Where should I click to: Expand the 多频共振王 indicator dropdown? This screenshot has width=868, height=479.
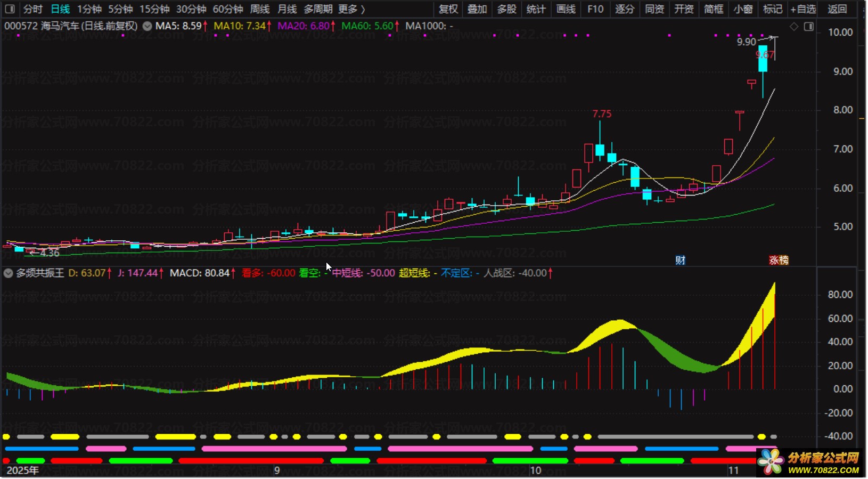[x=8, y=273]
